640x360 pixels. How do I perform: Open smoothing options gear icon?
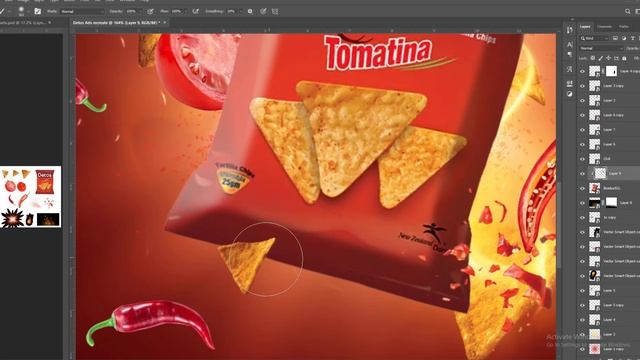(250, 11)
